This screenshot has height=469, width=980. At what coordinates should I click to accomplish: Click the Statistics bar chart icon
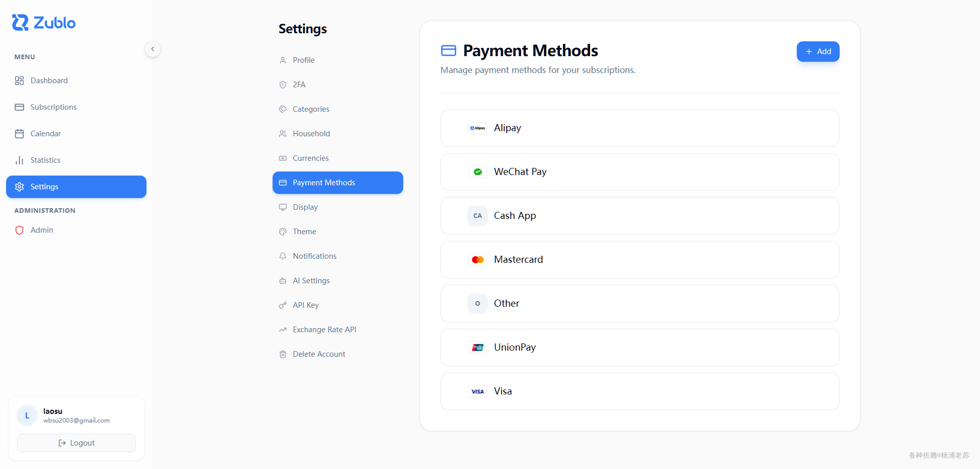point(19,160)
